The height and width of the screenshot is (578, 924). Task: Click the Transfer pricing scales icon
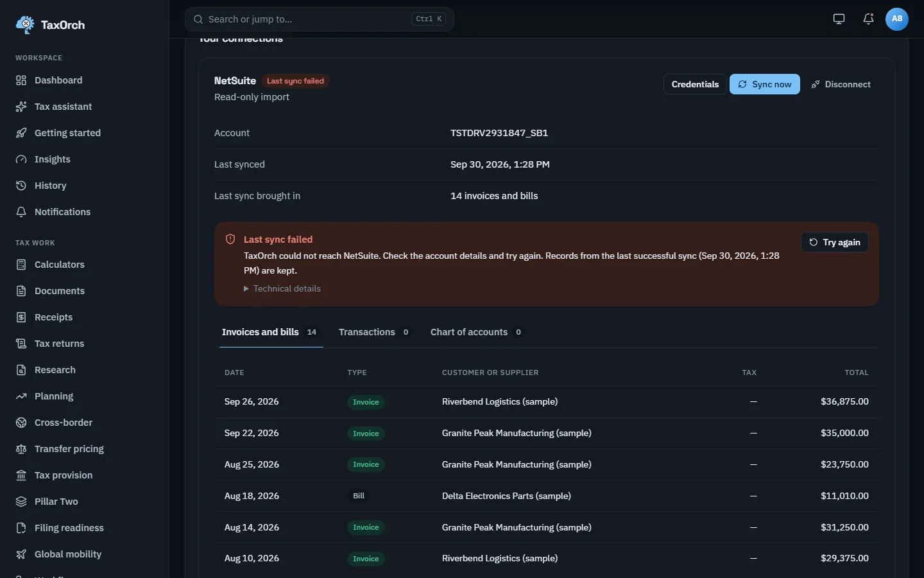21,449
